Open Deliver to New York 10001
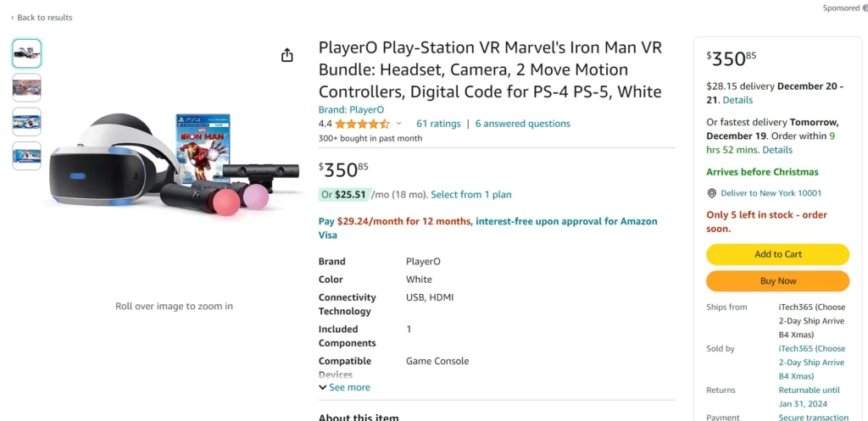The height and width of the screenshot is (421, 868). (771, 193)
